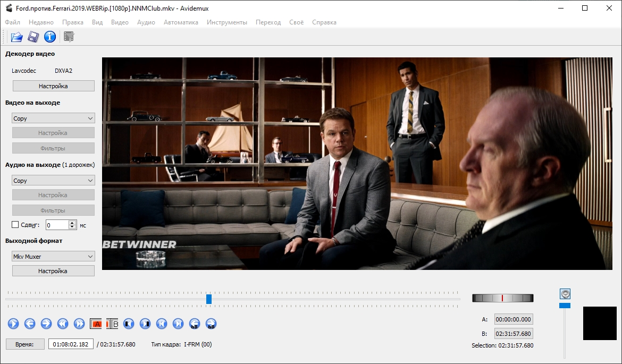
Task: Jump to the first frame of the video
Action: click(162, 324)
